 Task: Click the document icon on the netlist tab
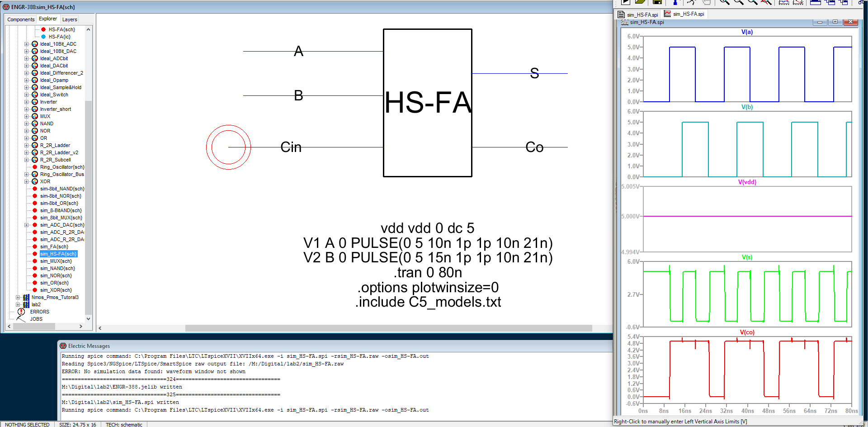(x=621, y=14)
